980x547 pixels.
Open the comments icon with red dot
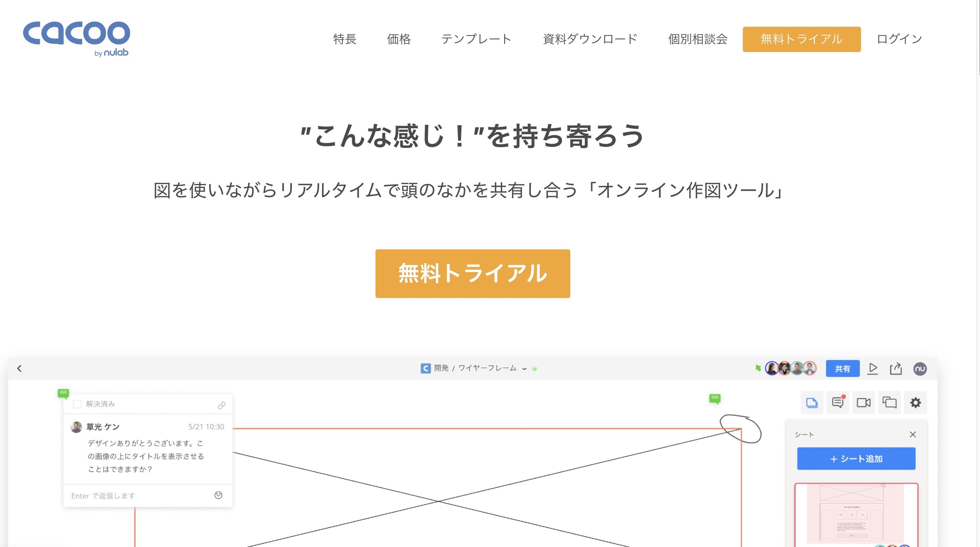[838, 402]
